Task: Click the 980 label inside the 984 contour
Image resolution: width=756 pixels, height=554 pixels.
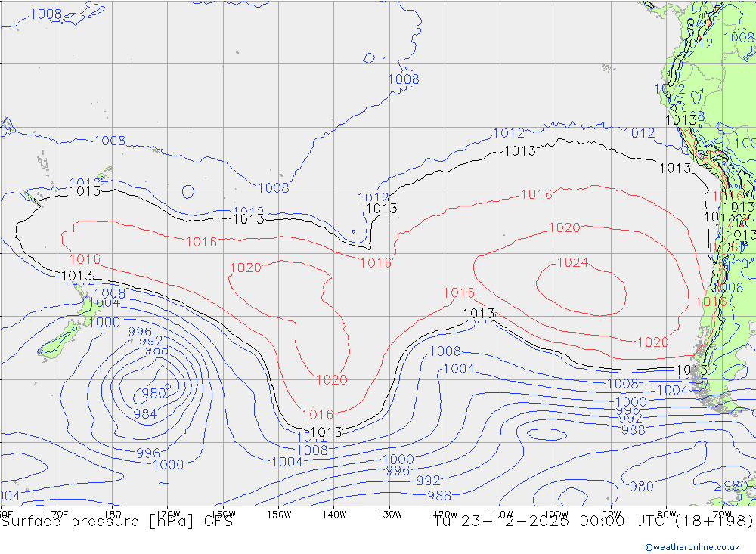Action: (153, 394)
